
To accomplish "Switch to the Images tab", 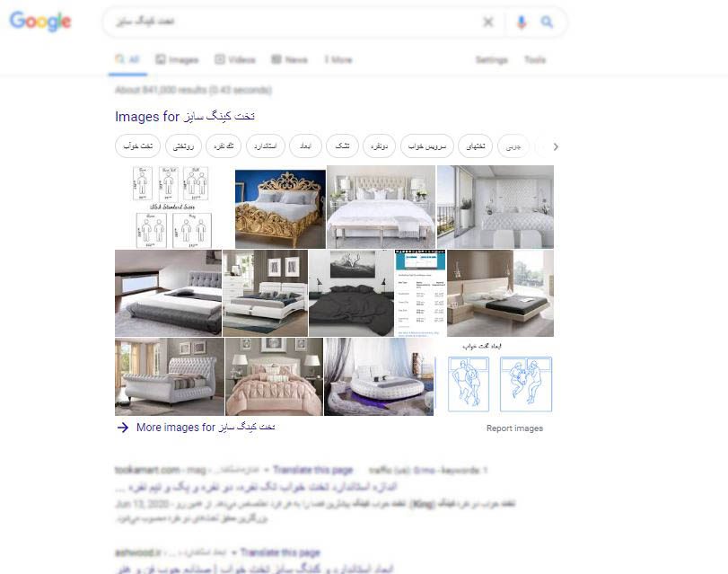I will [177, 59].
